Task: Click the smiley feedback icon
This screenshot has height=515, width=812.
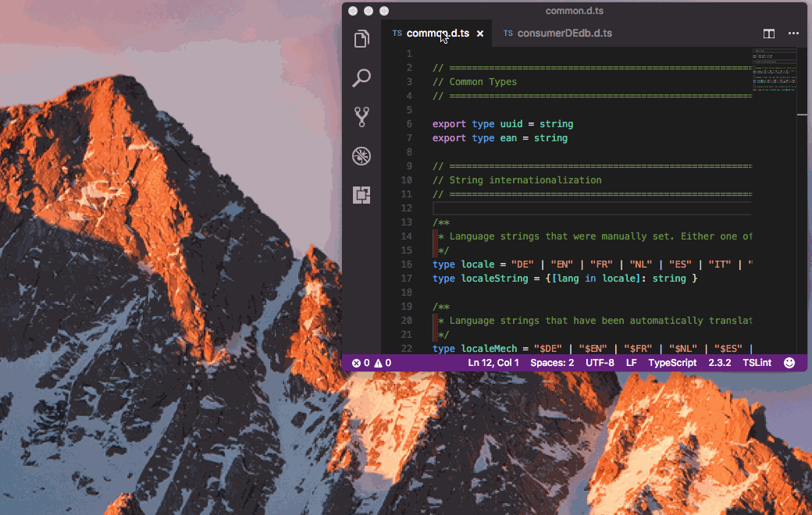Action: coord(789,363)
